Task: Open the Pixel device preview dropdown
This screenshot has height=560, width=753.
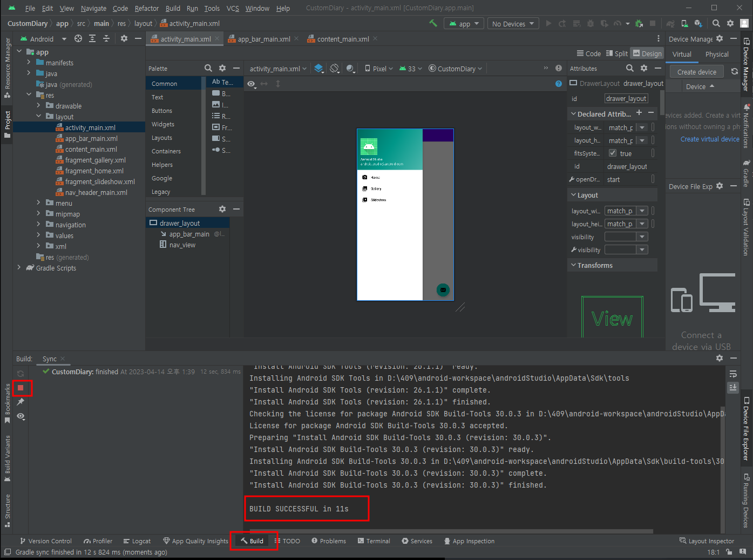Action: [x=379, y=69]
